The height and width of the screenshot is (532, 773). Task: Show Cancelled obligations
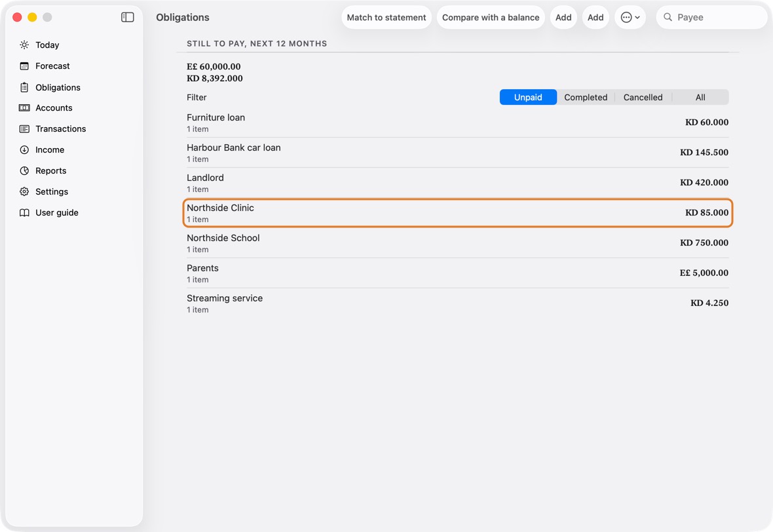pyautogui.click(x=643, y=97)
